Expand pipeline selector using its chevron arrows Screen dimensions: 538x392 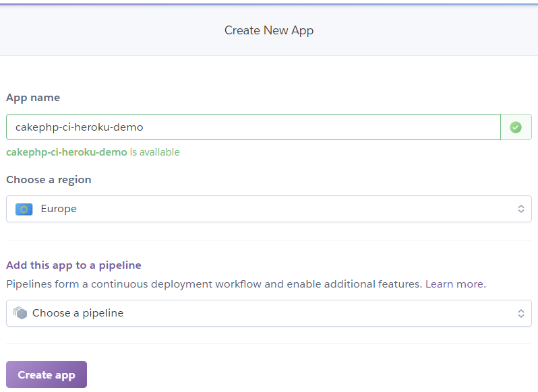[x=521, y=313]
